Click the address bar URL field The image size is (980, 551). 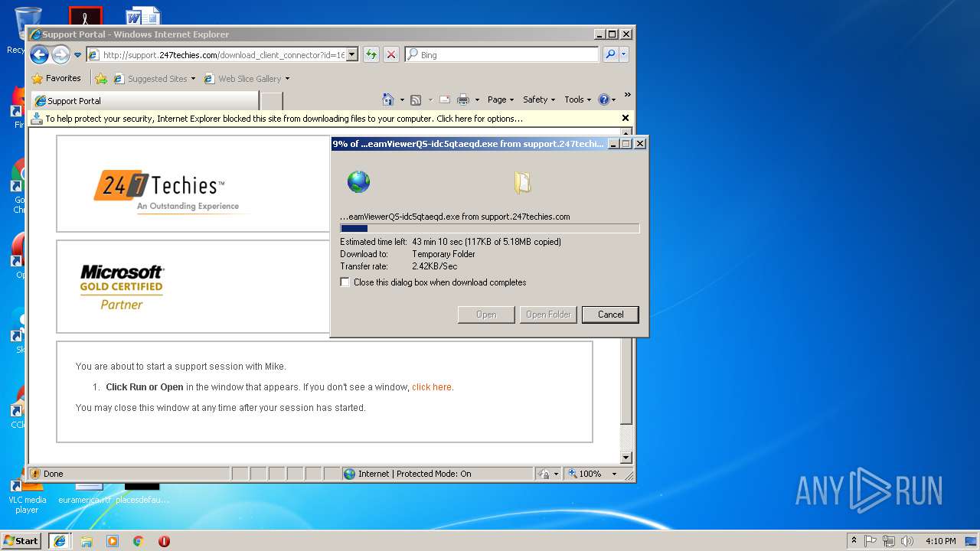[216, 55]
